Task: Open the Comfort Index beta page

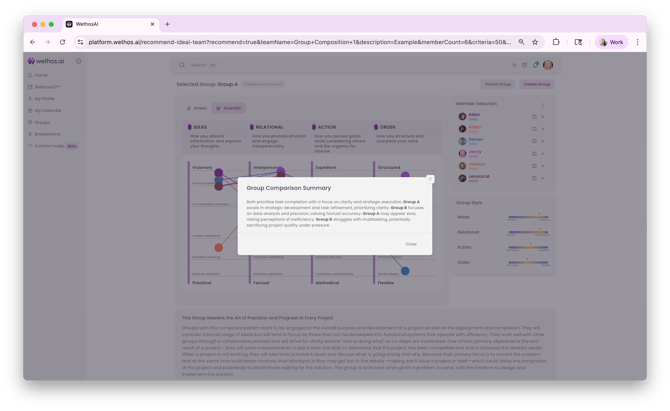Action: point(50,146)
